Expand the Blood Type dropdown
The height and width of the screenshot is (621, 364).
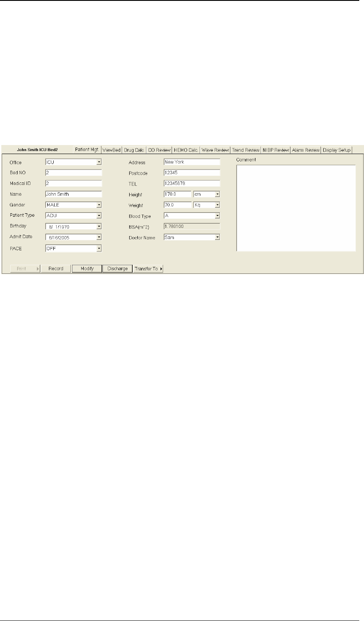(x=217, y=215)
